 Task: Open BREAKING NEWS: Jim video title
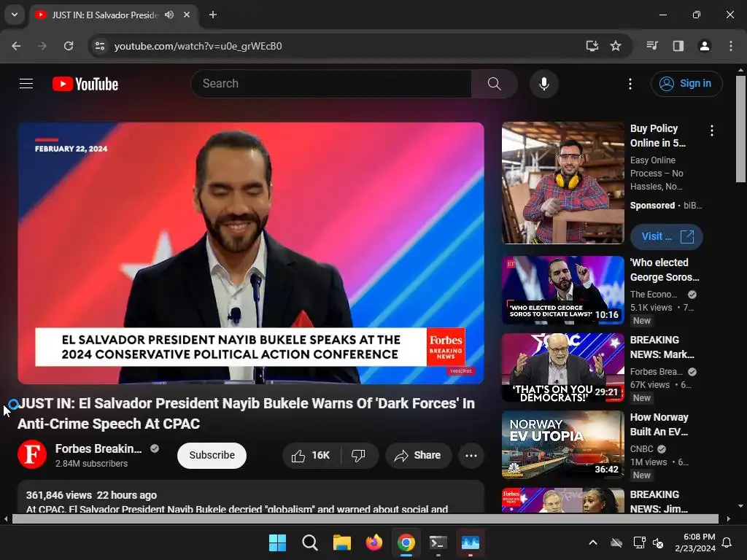pyautogui.click(x=659, y=502)
